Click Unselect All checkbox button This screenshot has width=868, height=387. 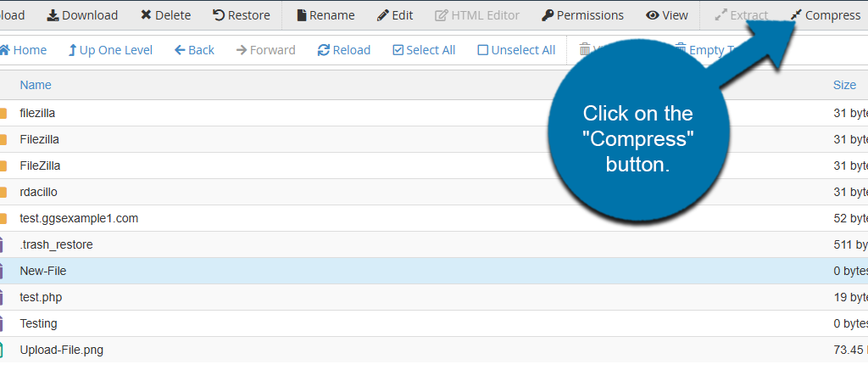coord(516,50)
